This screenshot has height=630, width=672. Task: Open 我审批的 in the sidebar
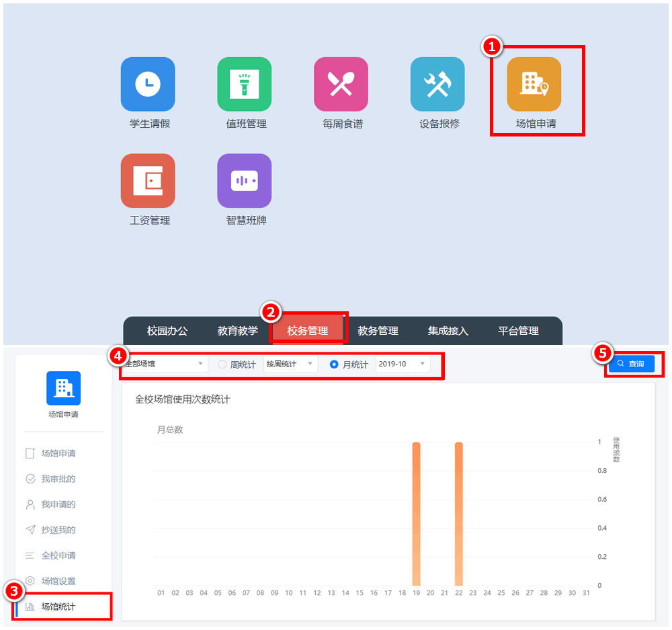[x=58, y=479]
